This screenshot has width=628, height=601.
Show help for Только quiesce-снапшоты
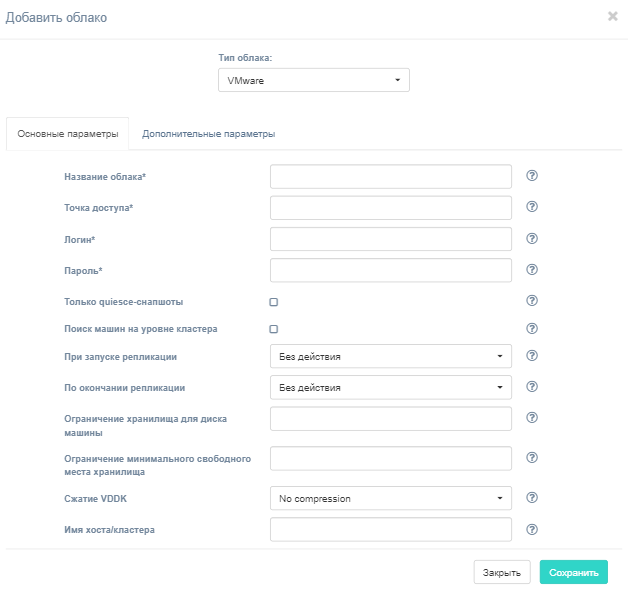(x=531, y=301)
